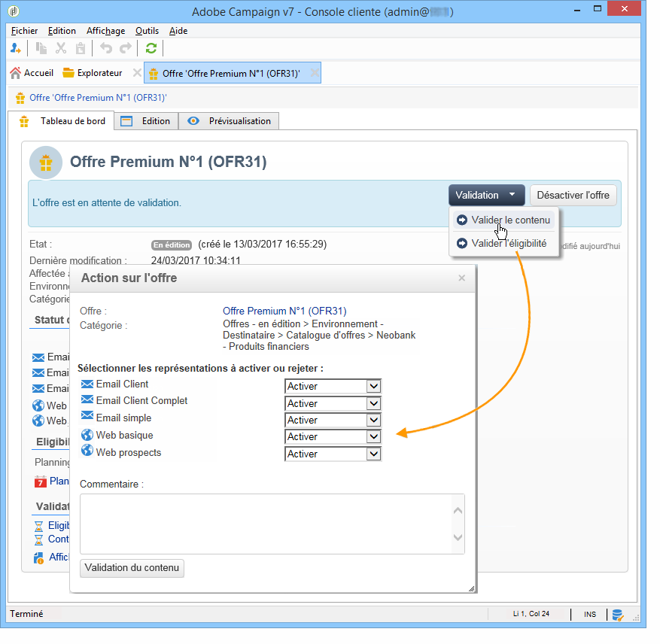Go to the Explorateur tab

click(93, 73)
